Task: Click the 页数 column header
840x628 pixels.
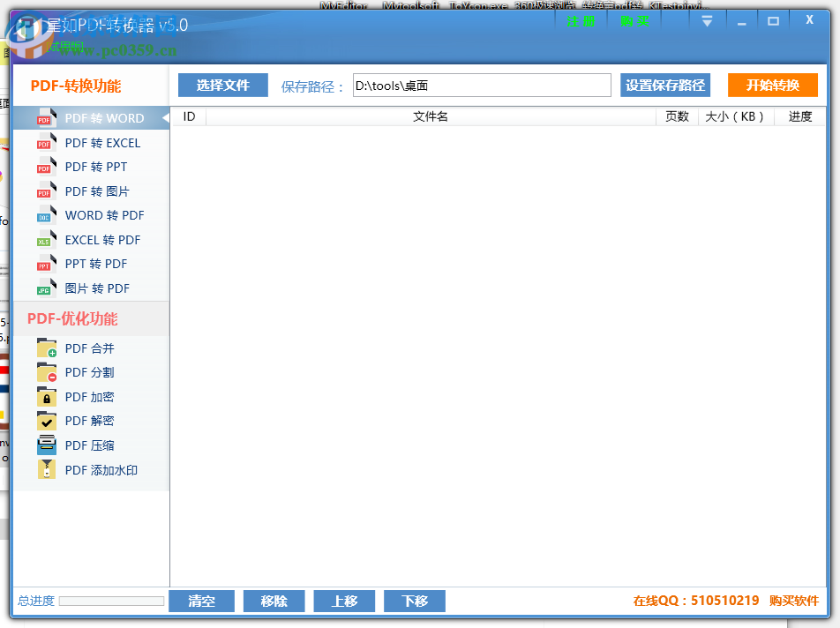Action: coord(677,116)
